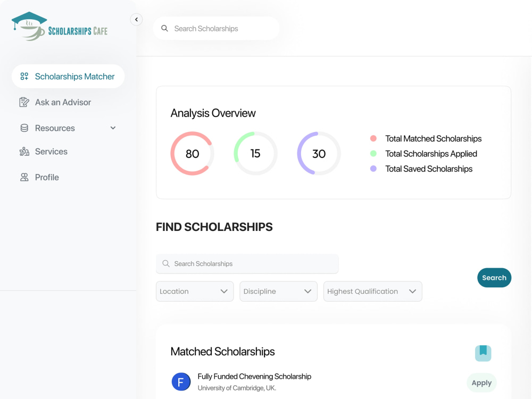The image size is (532, 399).
Task: Click the purple Total Saved Scholarships legend dot
Action: tap(373, 169)
